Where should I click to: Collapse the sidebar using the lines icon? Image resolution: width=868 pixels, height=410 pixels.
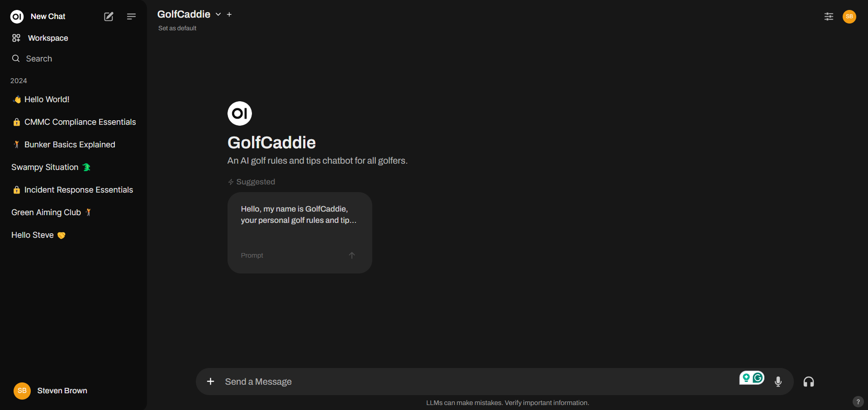(x=131, y=17)
